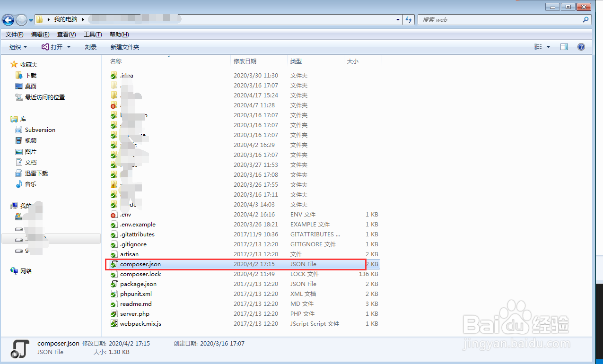Sort by 修改日期 column header
This screenshot has width=603, height=364.
point(245,61)
